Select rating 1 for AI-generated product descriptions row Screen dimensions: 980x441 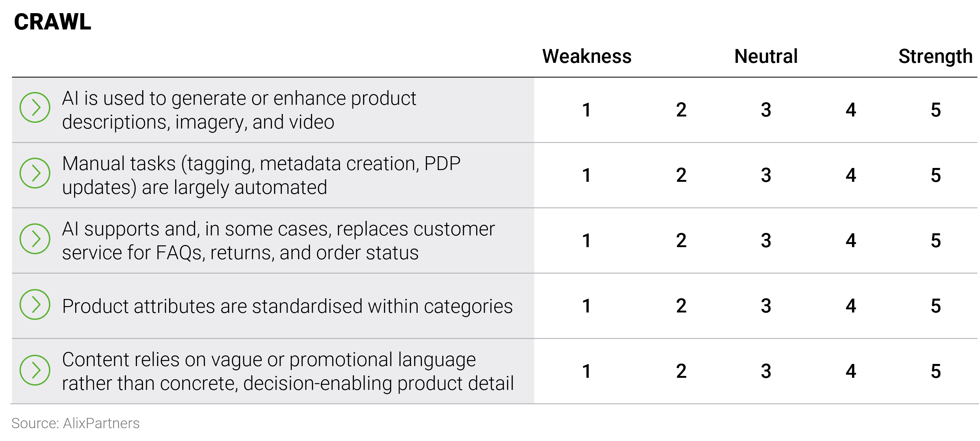coord(586,110)
